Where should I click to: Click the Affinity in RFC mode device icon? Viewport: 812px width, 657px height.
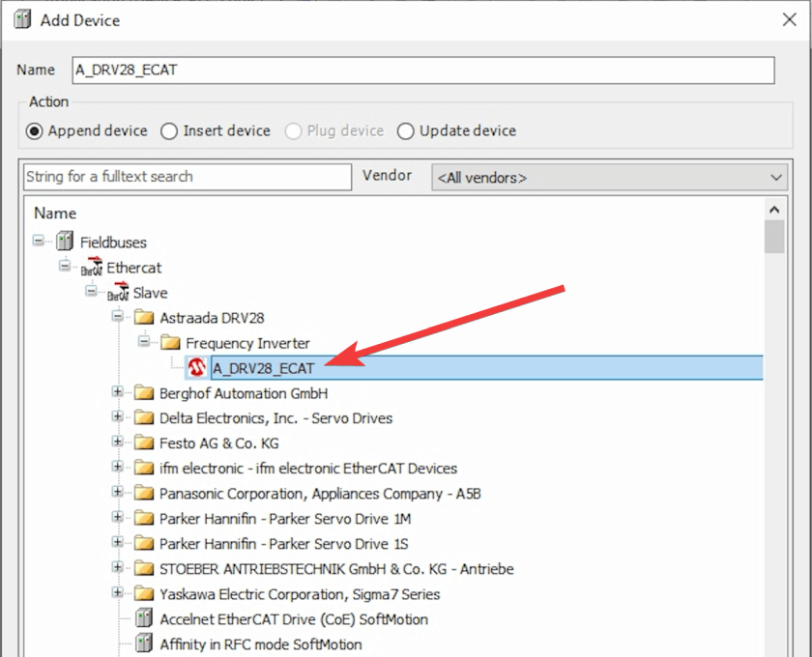tap(144, 643)
